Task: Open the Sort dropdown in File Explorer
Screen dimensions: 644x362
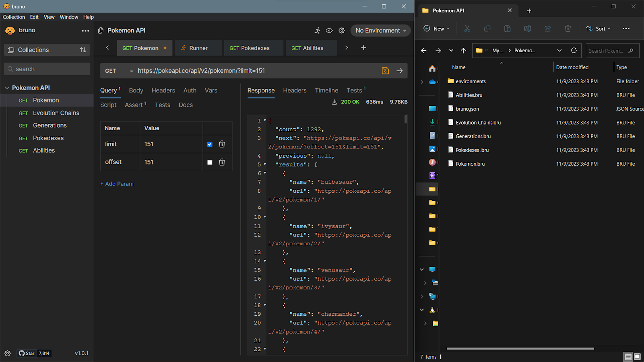Action: (599, 29)
